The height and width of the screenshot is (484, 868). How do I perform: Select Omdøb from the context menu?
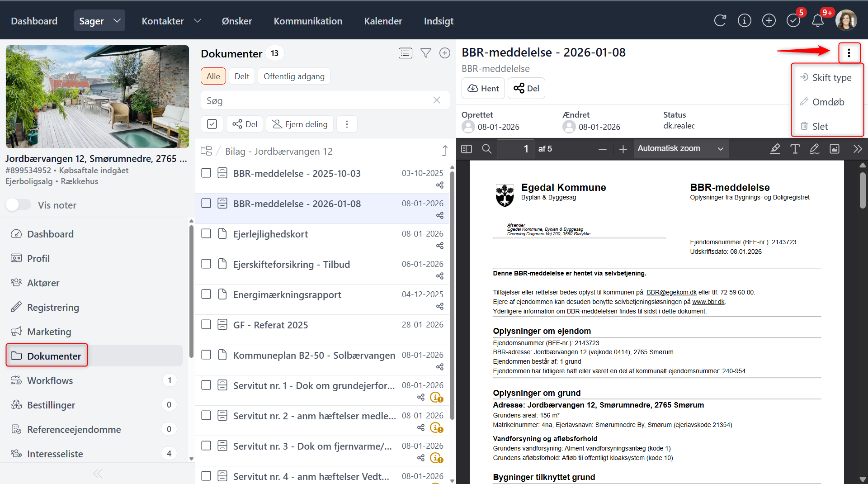point(828,102)
